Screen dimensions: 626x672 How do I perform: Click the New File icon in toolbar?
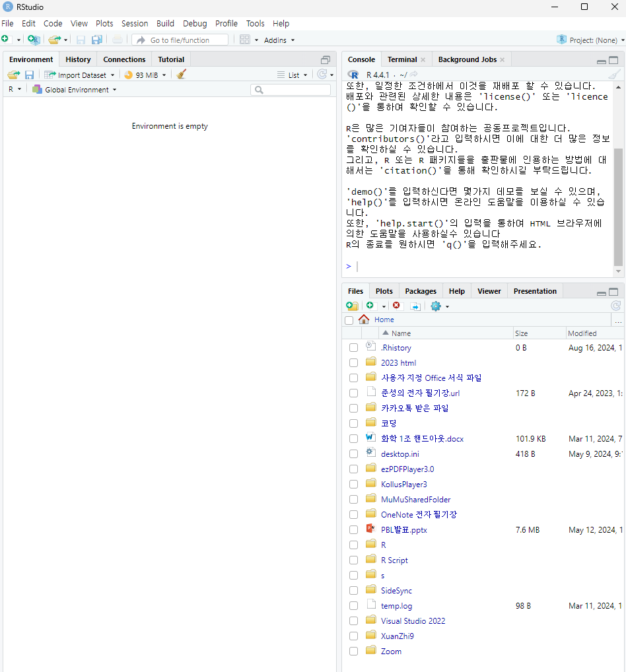(x=5, y=40)
